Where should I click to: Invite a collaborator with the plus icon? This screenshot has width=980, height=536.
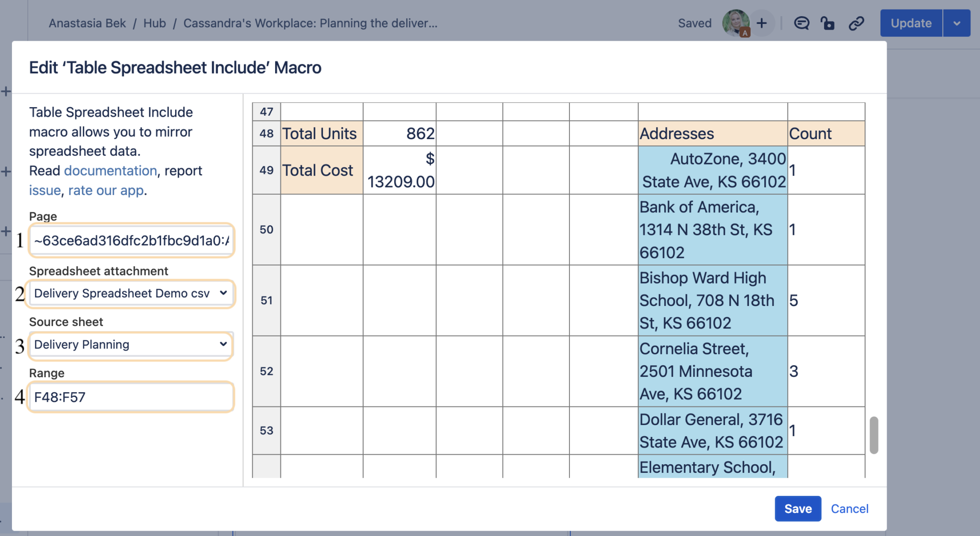(x=762, y=22)
